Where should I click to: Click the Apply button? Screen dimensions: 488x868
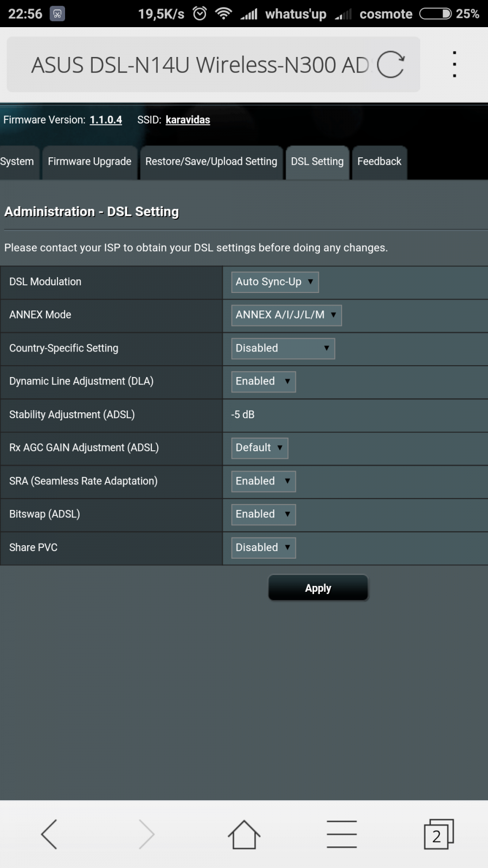pos(318,588)
